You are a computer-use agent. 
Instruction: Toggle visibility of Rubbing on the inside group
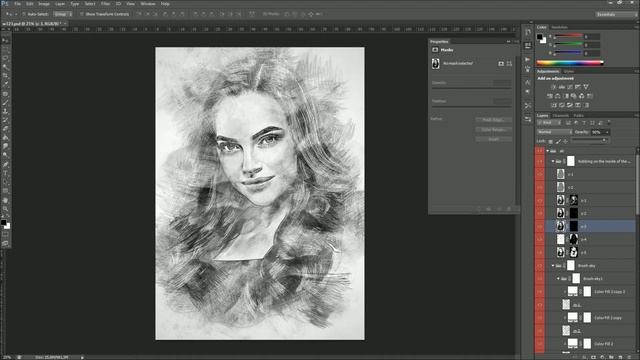[x=540, y=161]
